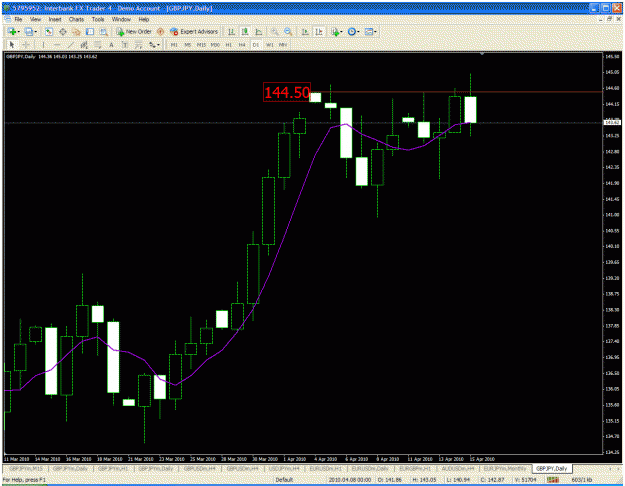Select the Text Label (T) tool
This screenshot has height=486, width=625.
(x=125, y=45)
